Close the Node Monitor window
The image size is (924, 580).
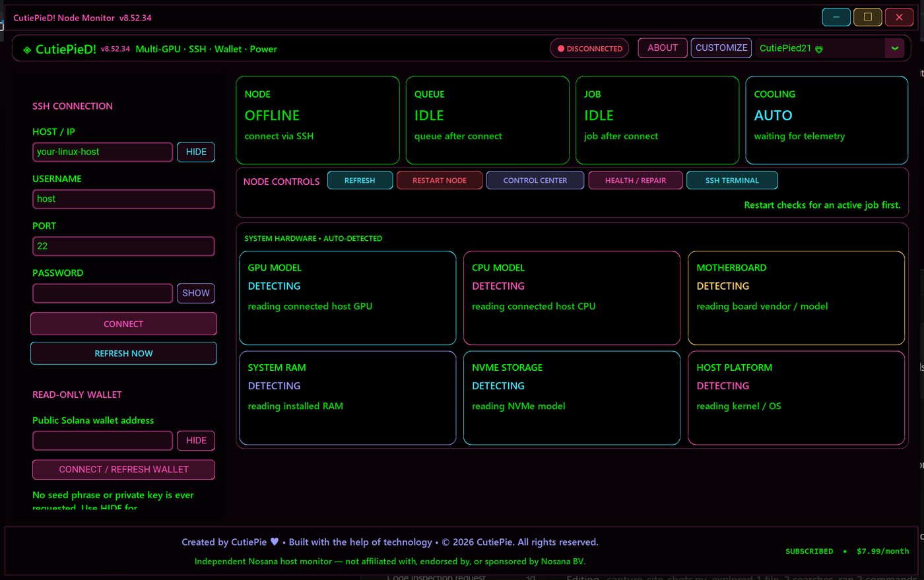click(x=899, y=17)
